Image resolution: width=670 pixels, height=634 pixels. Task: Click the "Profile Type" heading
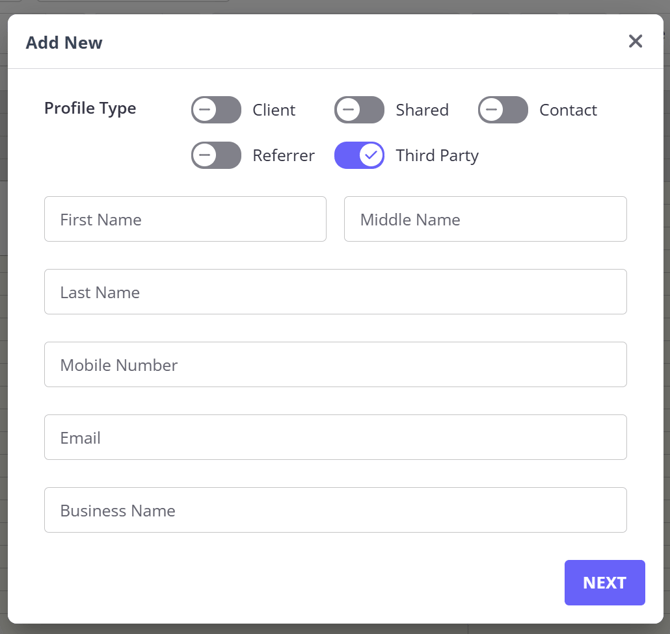[x=90, y=108]
